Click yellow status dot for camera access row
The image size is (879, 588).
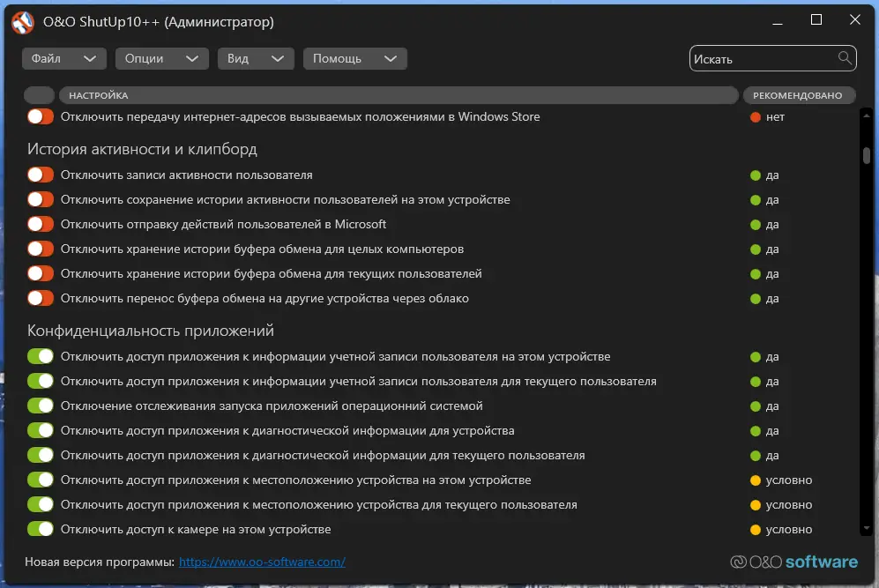755,530
